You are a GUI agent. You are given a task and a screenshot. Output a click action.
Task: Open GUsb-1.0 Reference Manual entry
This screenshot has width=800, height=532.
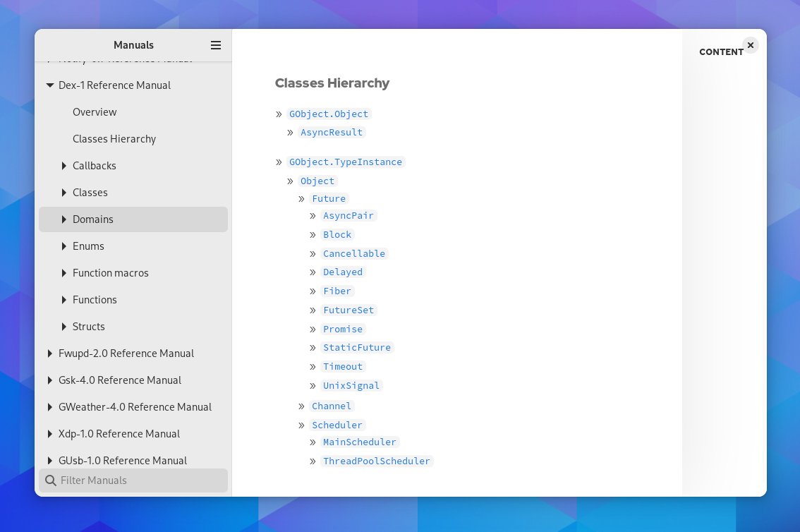[x=123, y=460]
